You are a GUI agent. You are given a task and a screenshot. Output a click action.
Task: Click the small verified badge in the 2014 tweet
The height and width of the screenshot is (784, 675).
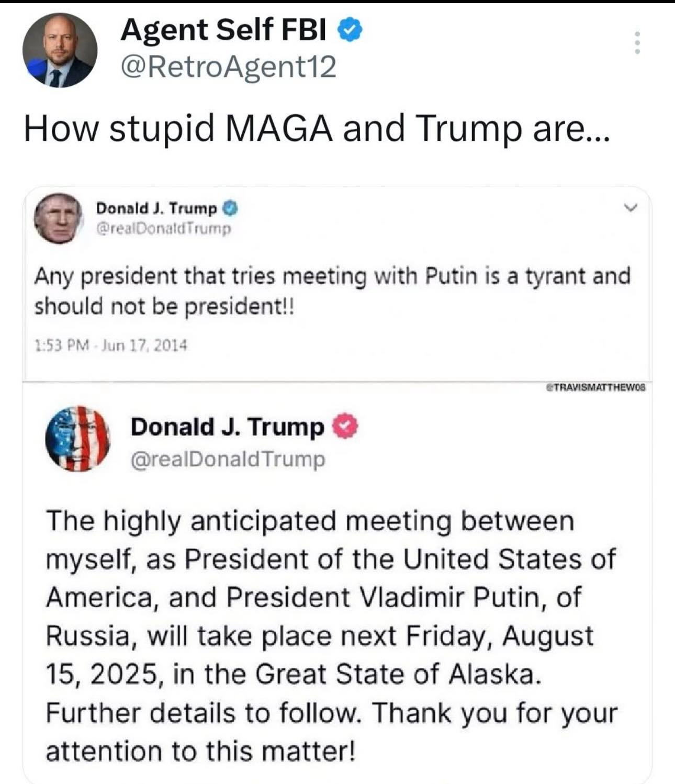pos(231,208)
